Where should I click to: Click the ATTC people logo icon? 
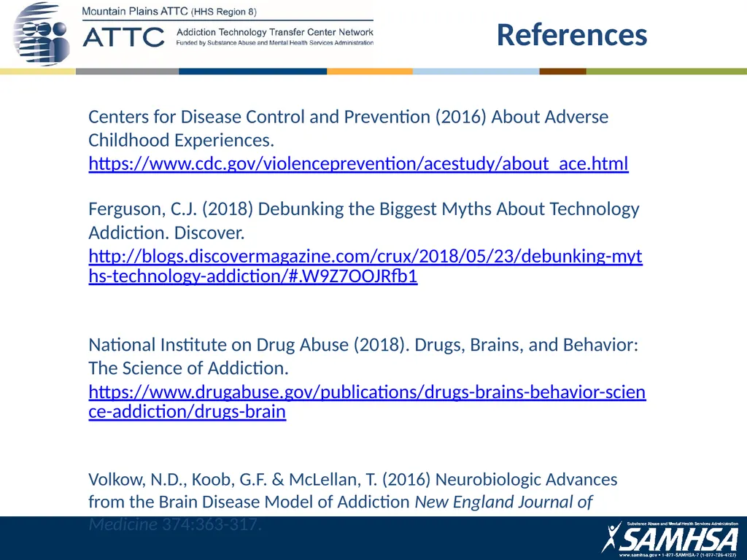point(41,34)
